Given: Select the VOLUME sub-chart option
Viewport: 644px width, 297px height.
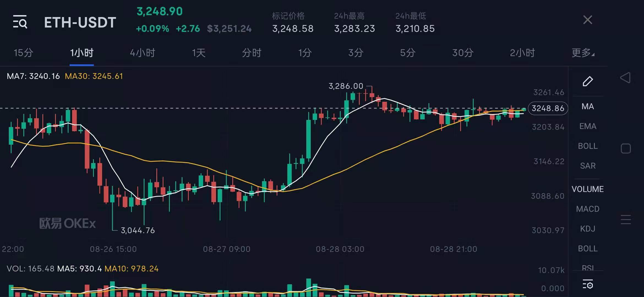Looking at the screenshot, I should [588, 189].
